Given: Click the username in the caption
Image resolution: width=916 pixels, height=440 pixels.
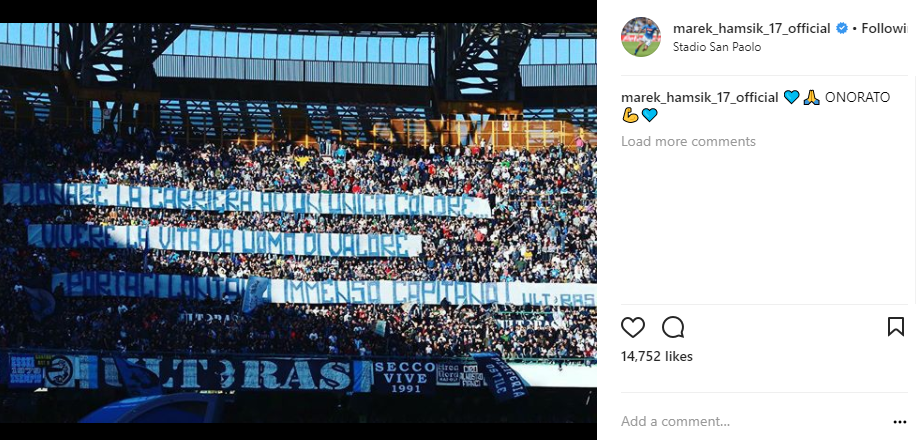Looking at the screenshot, I should pyautogui.click(x=700, y=98).
